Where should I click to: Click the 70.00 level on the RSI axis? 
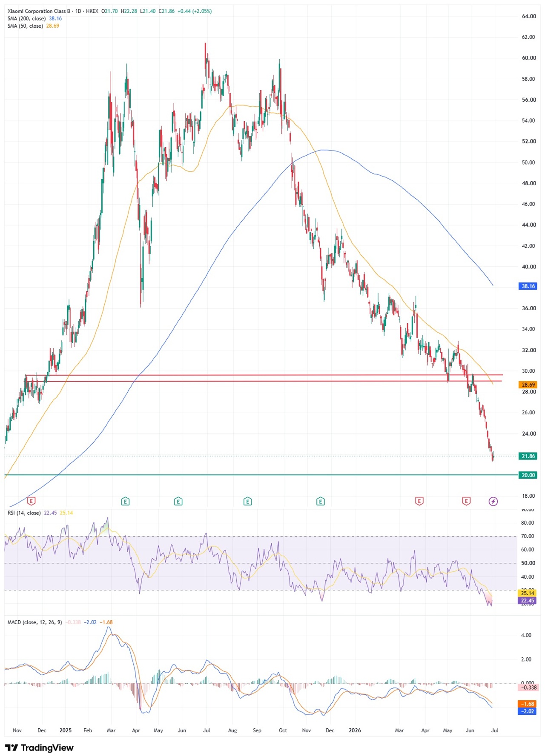(528, 536)
